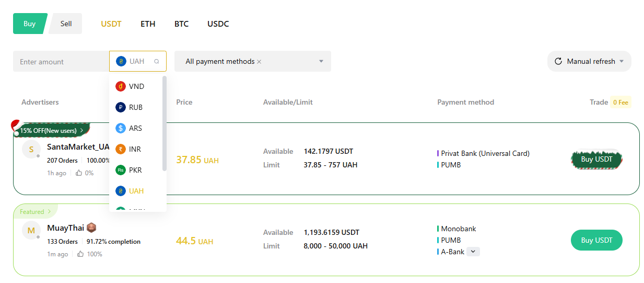Open UAH currency selector box
644x283 pixels.
(138, 61)
